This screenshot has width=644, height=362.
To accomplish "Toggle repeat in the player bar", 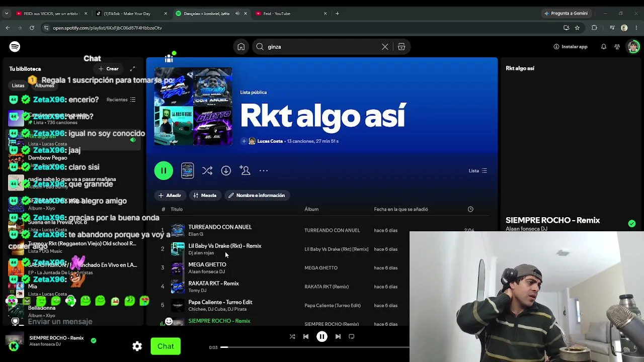I will tap(352, 336).
